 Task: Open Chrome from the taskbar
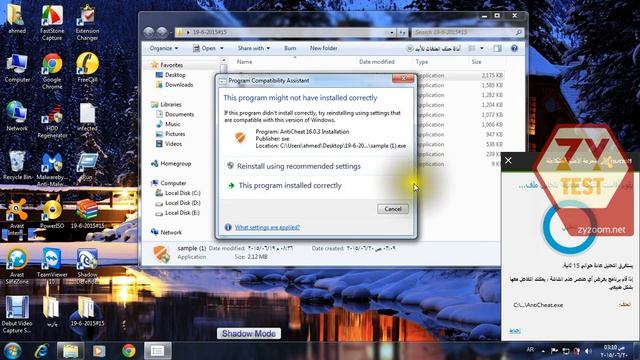[x=129, y=351]
